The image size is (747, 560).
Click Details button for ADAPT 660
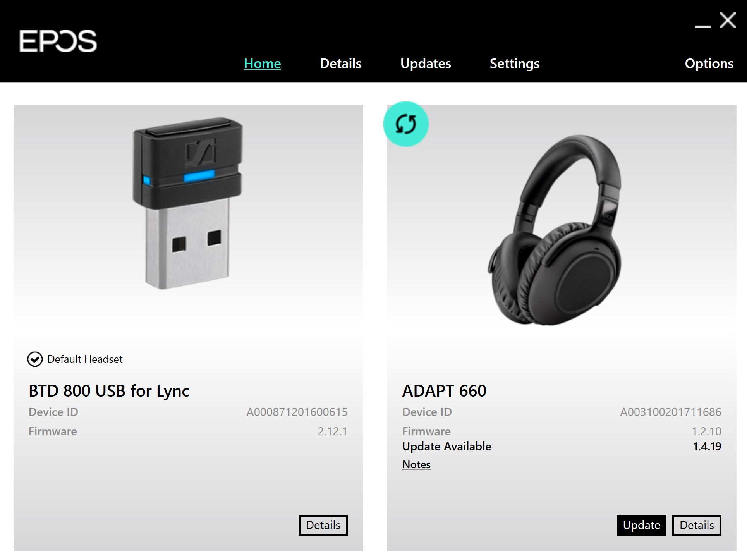tap(697, 525)
